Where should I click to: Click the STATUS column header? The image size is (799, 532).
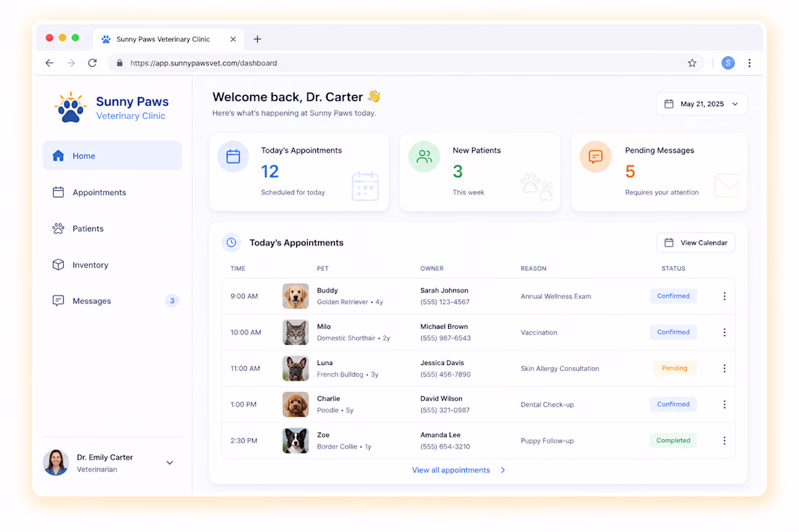[673, 269]
